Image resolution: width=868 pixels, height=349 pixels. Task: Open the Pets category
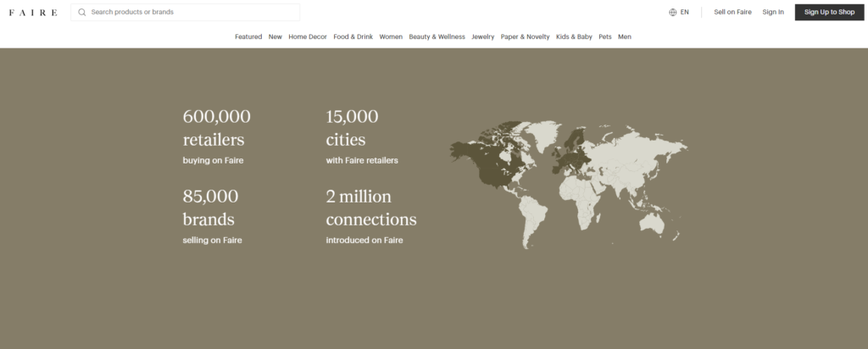click(605, 37)
